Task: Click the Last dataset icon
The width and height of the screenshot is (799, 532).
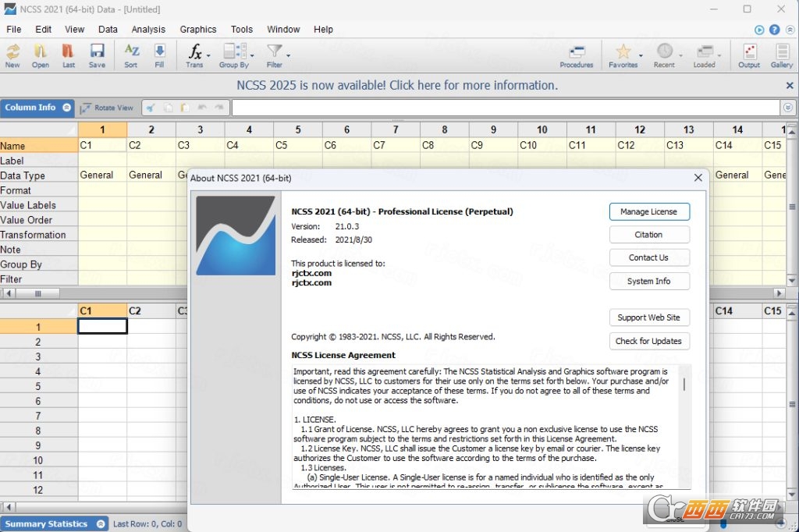Action: (69, 55)
